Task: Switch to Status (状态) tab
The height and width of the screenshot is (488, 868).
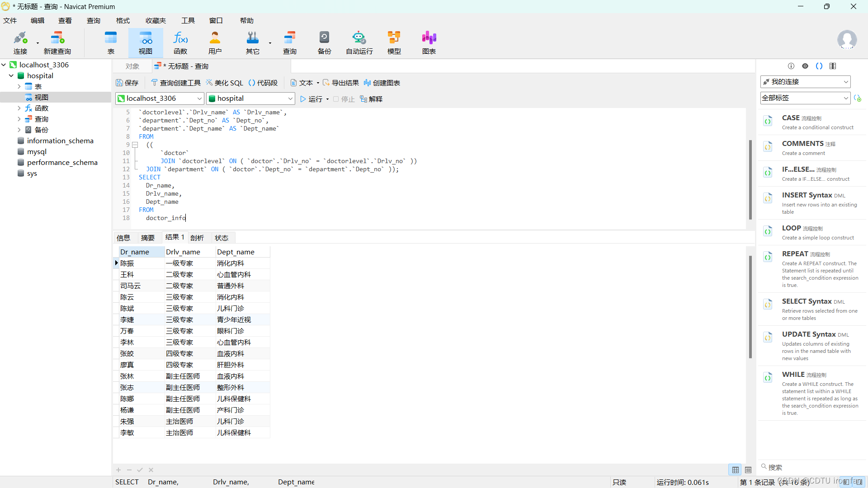Action: point(222,238)
